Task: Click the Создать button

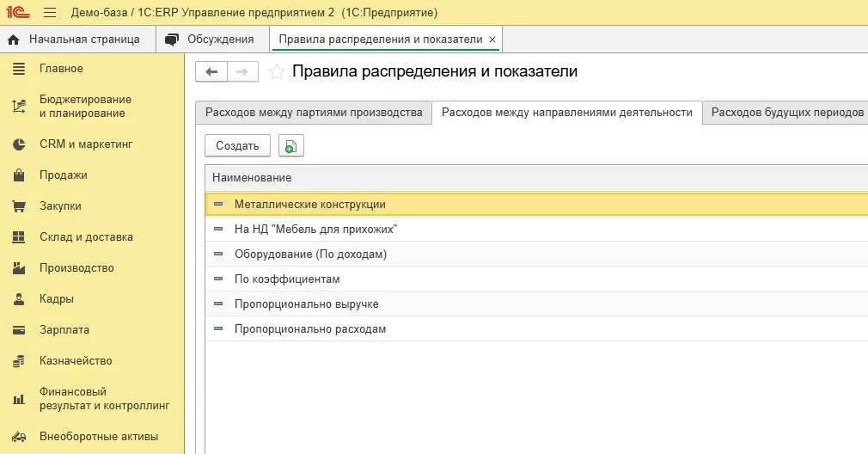Action: [237, 145]
